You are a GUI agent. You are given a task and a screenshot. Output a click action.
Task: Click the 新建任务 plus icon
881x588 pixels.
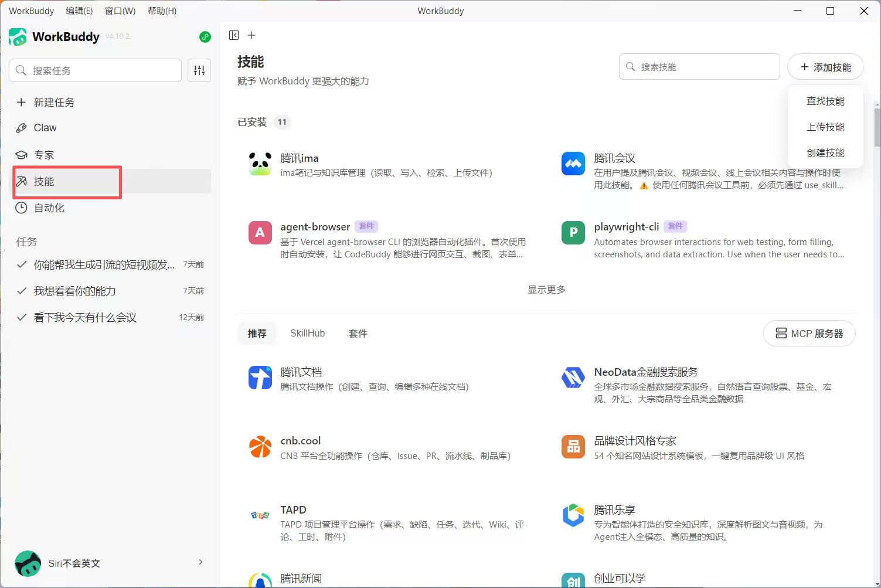pos(21,102)
